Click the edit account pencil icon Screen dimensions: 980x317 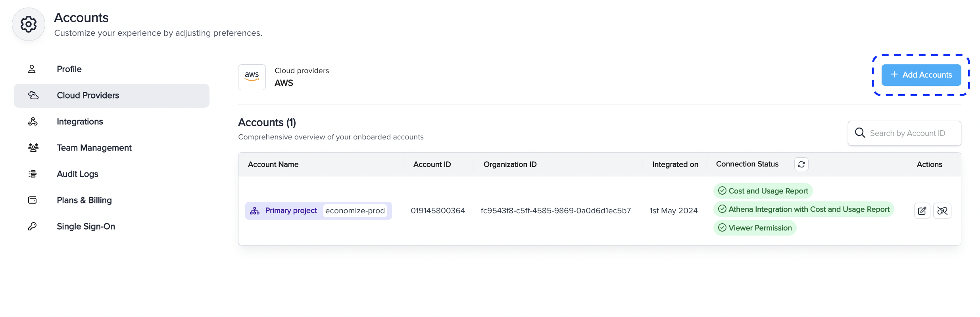[x=922, y=211]
